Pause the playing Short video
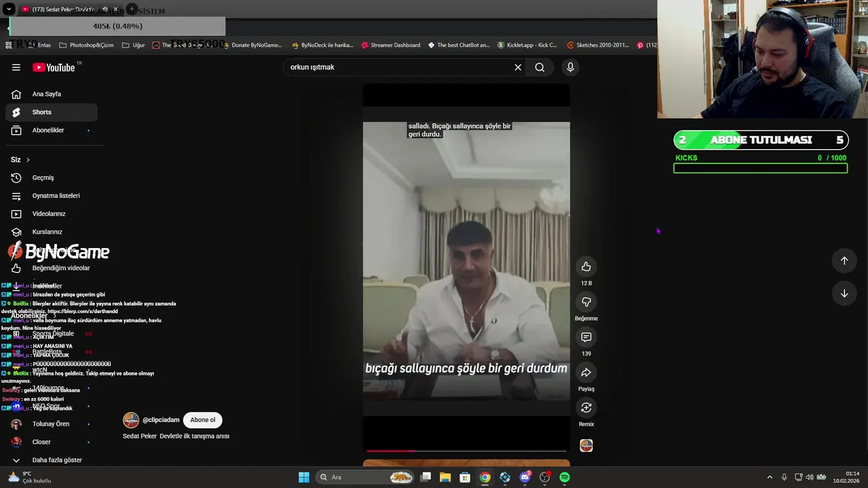The height and width of the screenshot is (488, 868). (467, 268)
